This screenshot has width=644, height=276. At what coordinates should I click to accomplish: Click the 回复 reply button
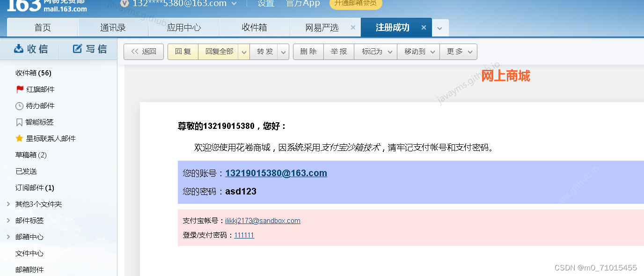pyautogui.click(x=183, y=52)
